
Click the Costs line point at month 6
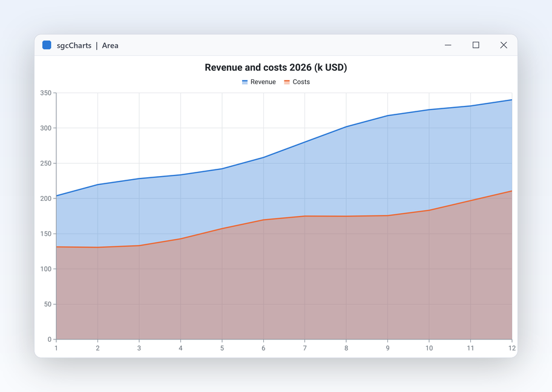click(x=263, y=220)
